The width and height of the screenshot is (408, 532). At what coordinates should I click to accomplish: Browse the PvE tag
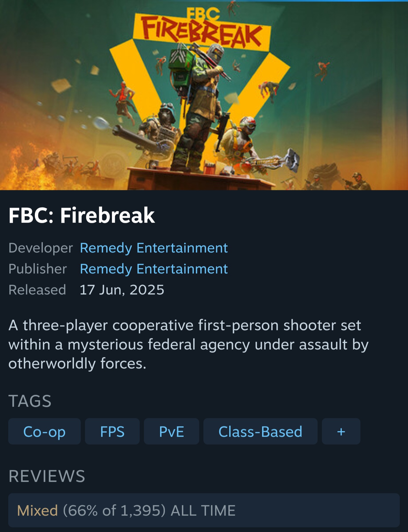pos(171,431)
